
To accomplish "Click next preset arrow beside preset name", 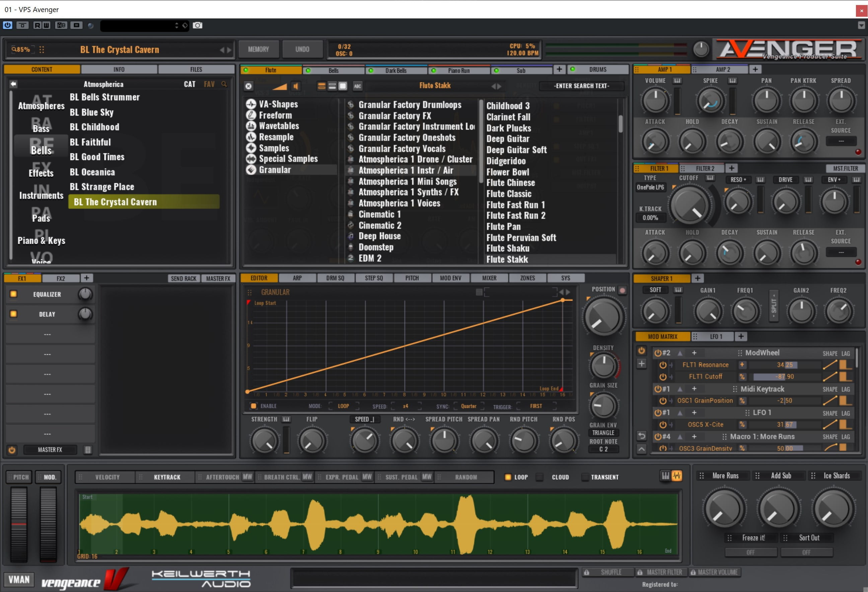I will point(229,50).
